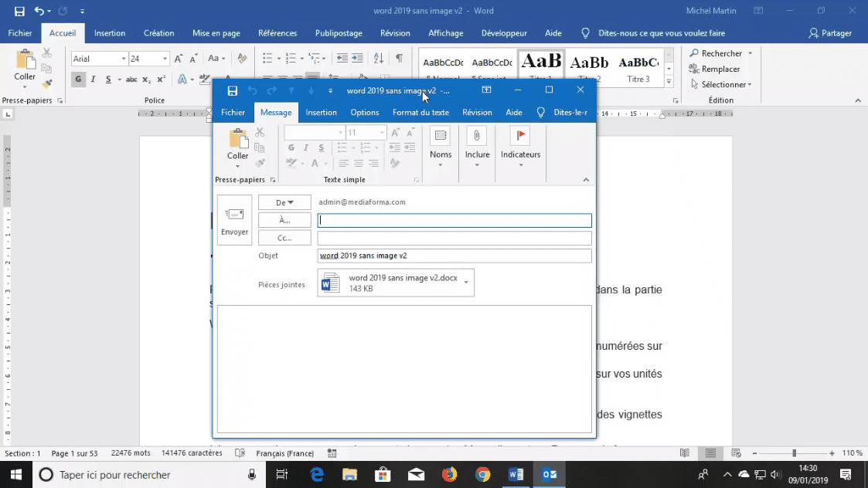
Task: Toggle bold formatting in Word's Police group
Action: [x=77, y=79]
